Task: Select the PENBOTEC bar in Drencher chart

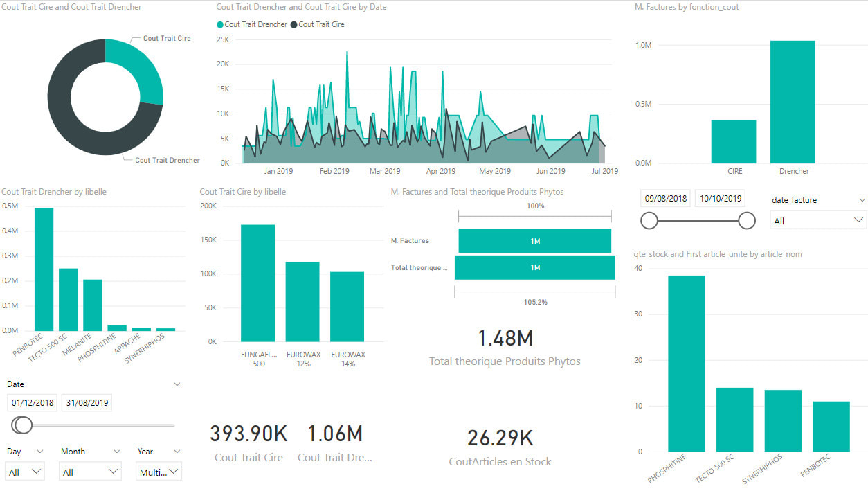Action: point(44,269)
